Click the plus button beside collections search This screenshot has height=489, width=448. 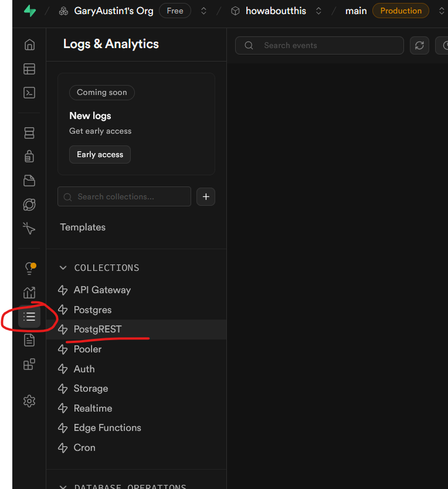[206, 197]
